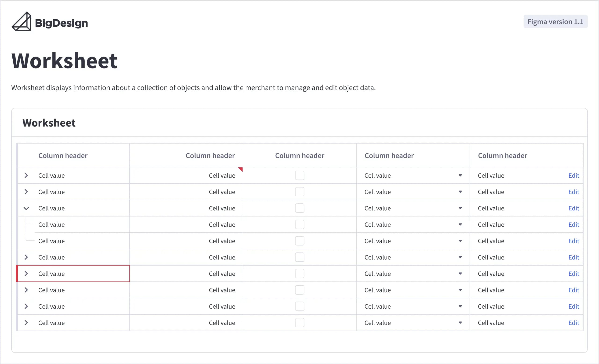Toggle the checkbox in the expanded third row
Screen dimensions: 599x364
(299, 208)
